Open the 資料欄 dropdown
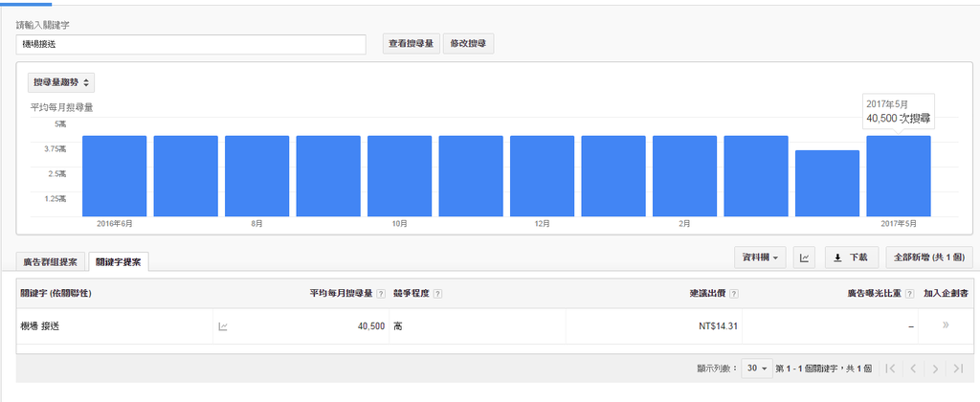 (760, 257)
